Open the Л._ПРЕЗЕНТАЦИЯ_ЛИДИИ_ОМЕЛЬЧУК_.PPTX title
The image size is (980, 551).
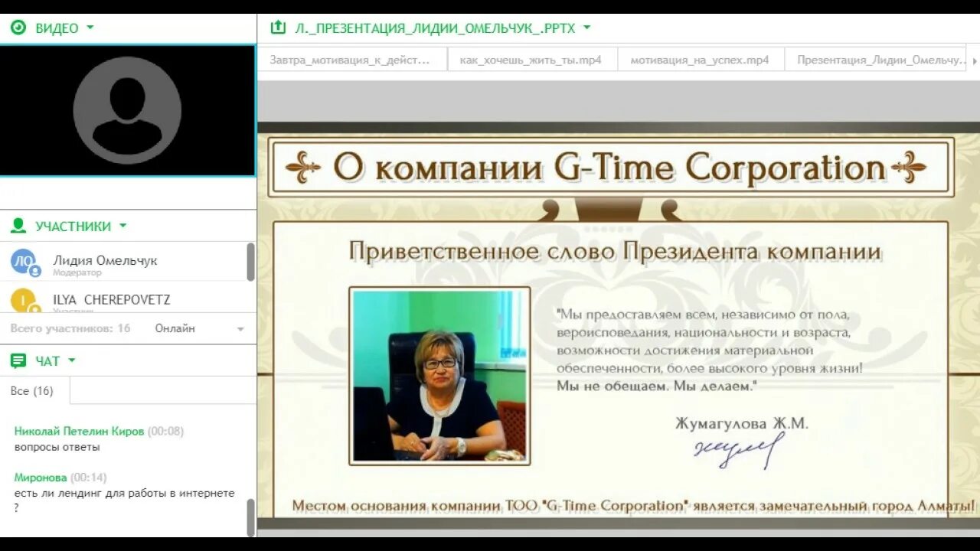[435, 28]
